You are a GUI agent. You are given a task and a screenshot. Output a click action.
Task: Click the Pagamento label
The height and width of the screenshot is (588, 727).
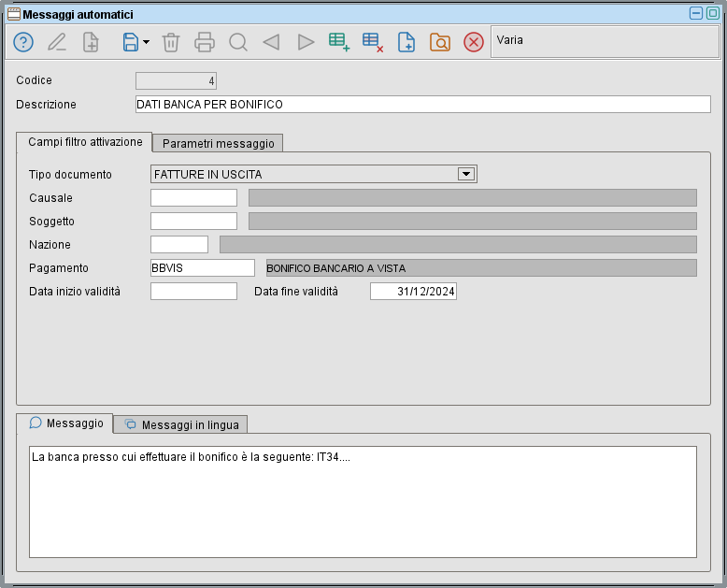59,268
